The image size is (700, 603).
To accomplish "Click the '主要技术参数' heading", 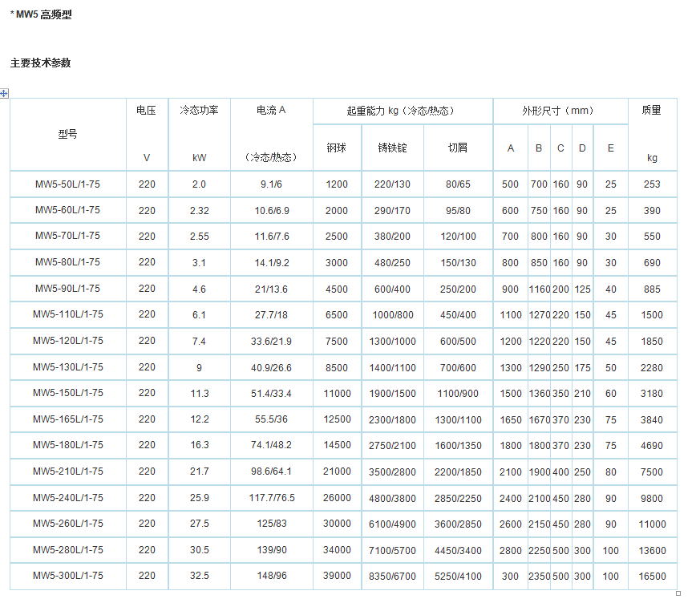I will [40, 63].
